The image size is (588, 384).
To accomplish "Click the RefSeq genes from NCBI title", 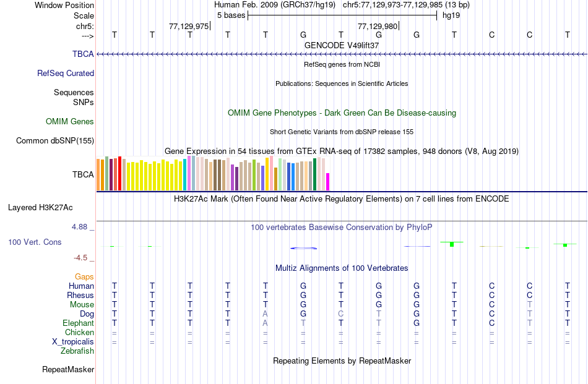I will [x=342, y=64].
